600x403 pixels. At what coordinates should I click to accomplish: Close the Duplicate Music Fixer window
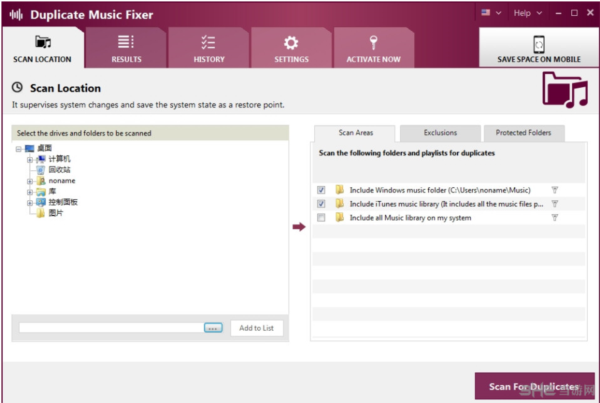pos(590,13)
